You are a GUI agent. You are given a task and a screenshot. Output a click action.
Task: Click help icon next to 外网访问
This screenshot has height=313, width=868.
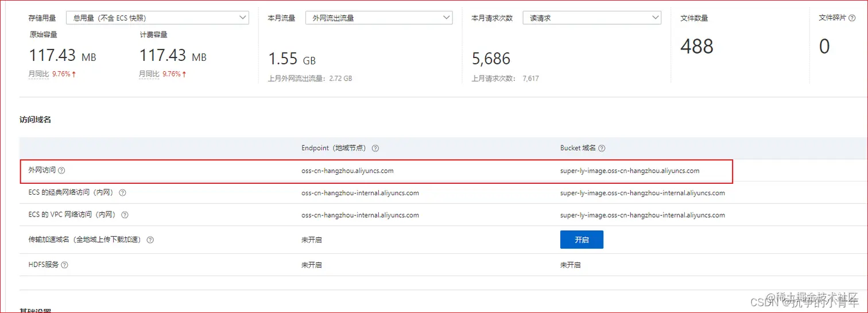(62, 171)
